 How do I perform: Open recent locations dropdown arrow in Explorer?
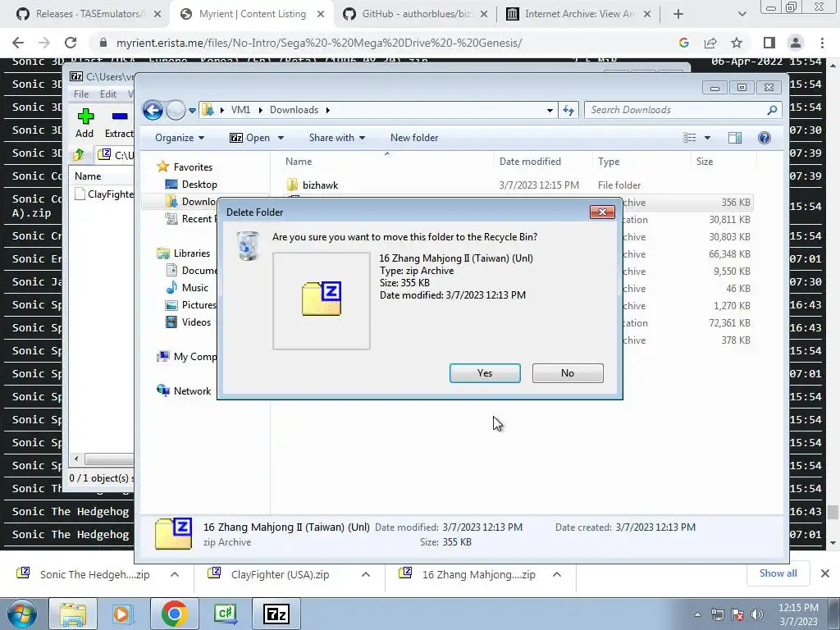(192, 111)
